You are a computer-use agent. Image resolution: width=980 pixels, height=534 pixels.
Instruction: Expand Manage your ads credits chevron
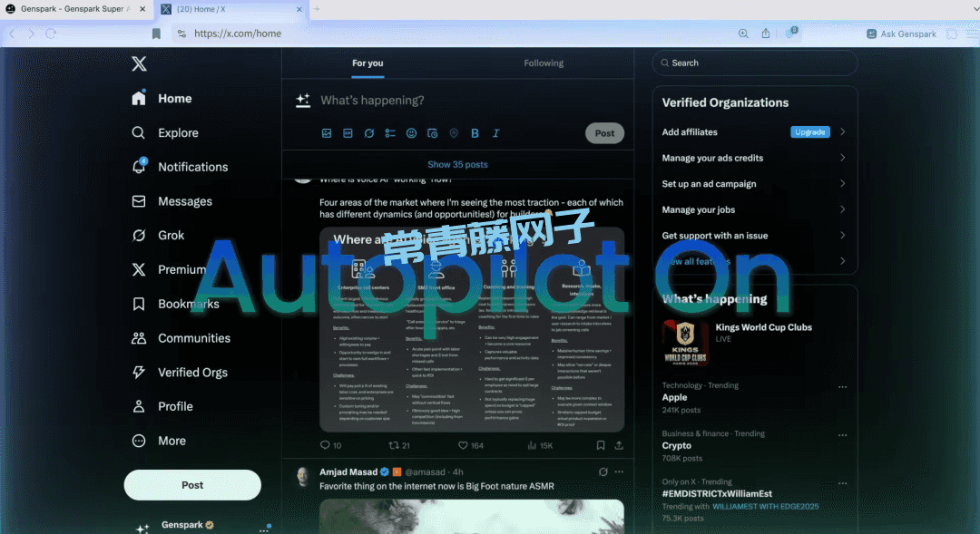[842, 158]
